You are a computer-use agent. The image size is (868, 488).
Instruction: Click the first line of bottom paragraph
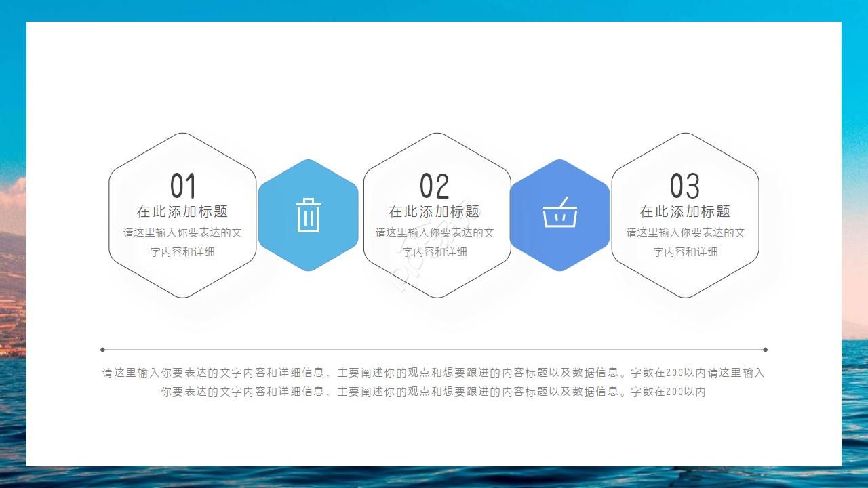433,373
